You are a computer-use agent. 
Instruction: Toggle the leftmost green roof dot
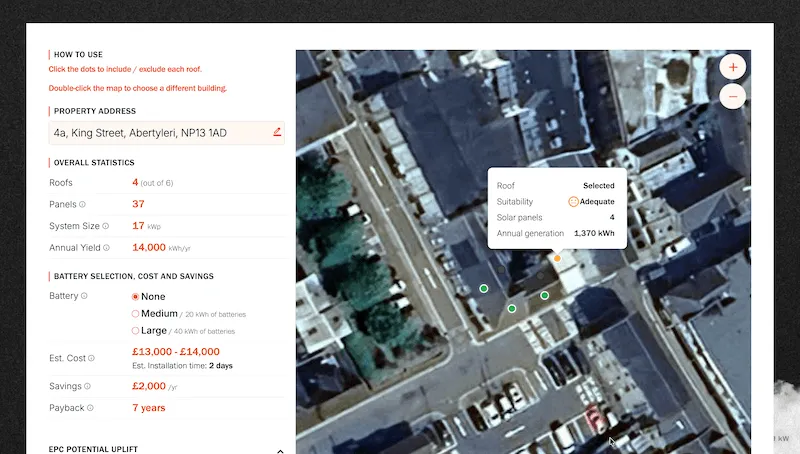(484, 289)
